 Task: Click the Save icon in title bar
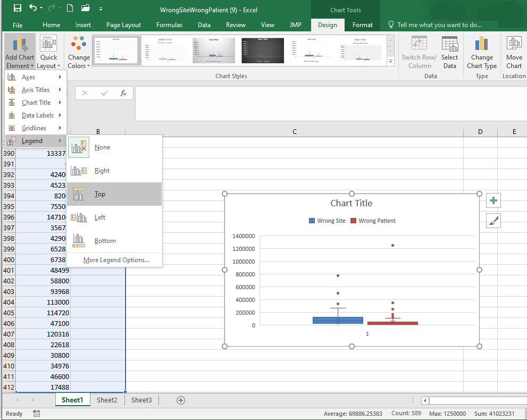tap(18, 8)
